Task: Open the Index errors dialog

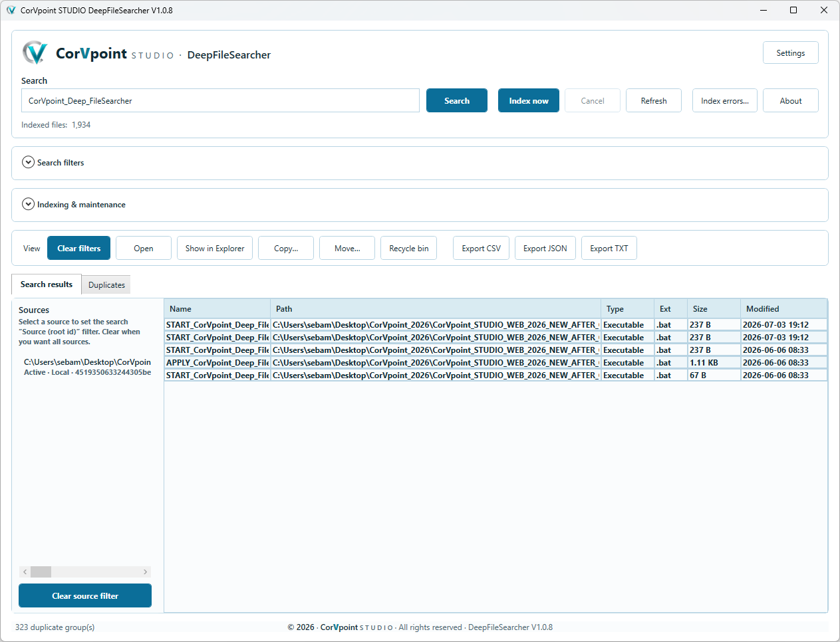Action: [x=725, y=100]
